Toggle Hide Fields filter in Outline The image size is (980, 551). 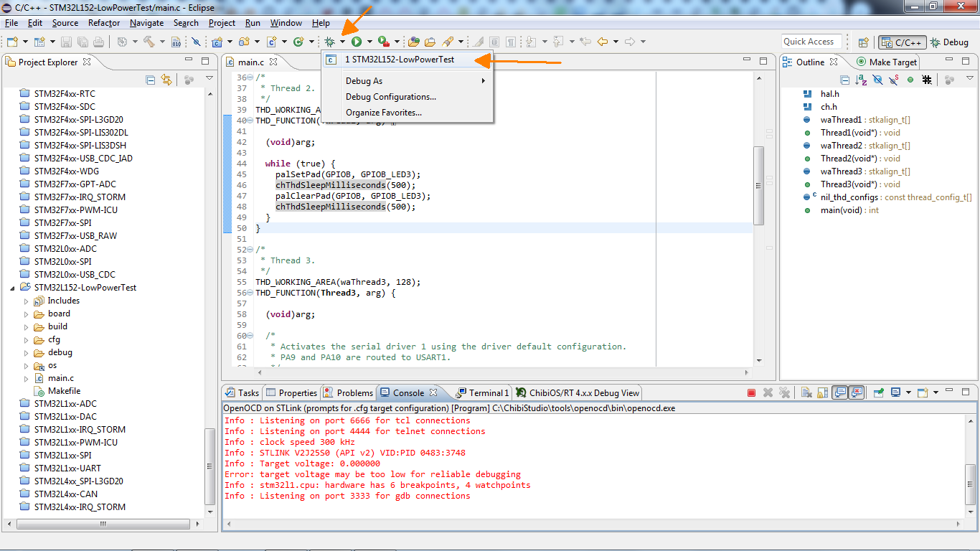(877, 80)
